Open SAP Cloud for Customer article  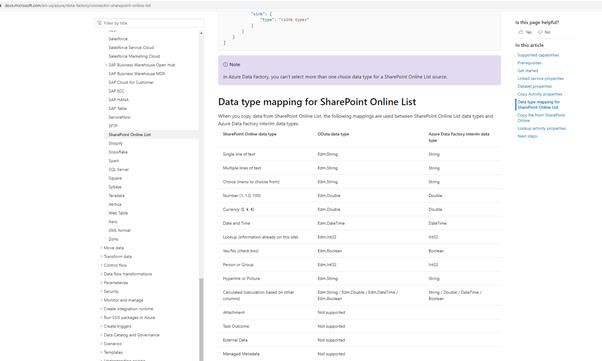point(131,82)
